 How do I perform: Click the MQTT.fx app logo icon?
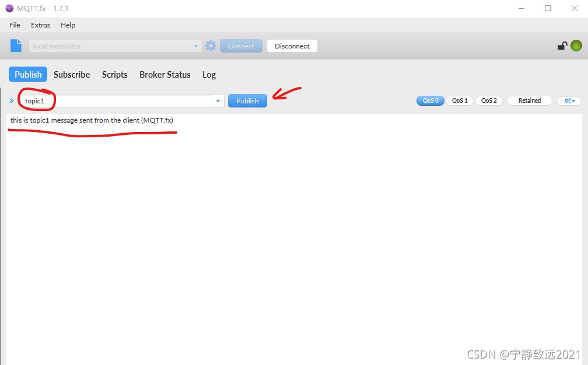[9, 8]
